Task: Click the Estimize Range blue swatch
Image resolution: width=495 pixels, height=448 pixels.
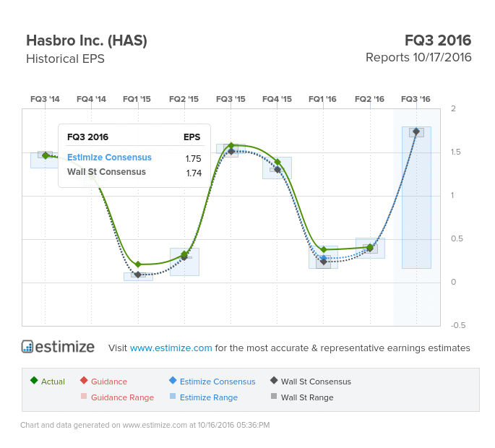Action: tap(173, 396)
